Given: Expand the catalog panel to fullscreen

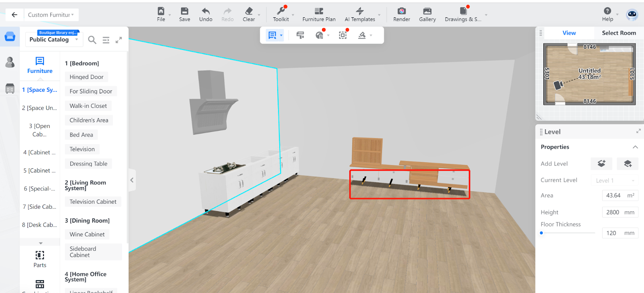Looking at the screenshot, I should click(119, 40).
